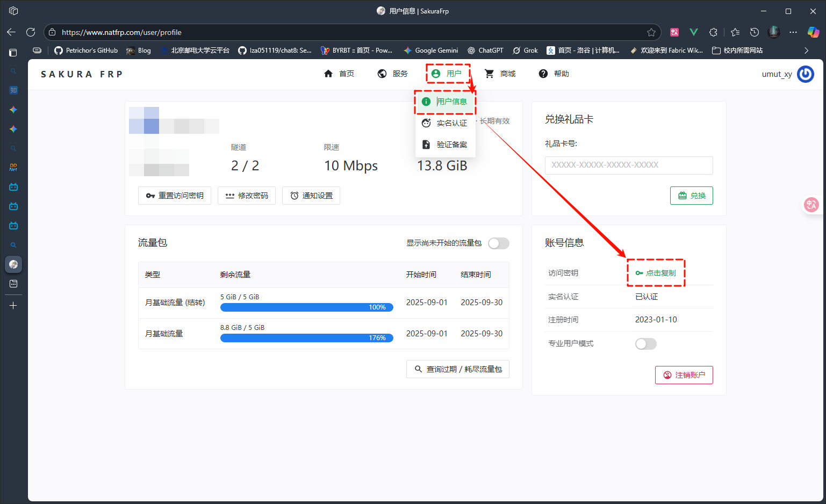Click the 176% traffic progress bar
Image resolution: width=826 pixels, height=504 pixels.
[x=307, y=338]
